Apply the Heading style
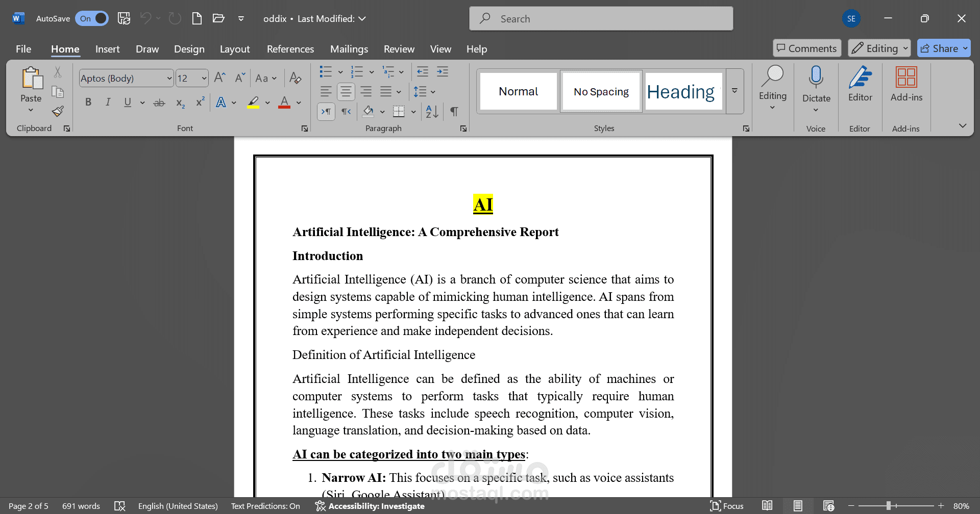The width and height of the screenshot is (980, 514). 683,91
